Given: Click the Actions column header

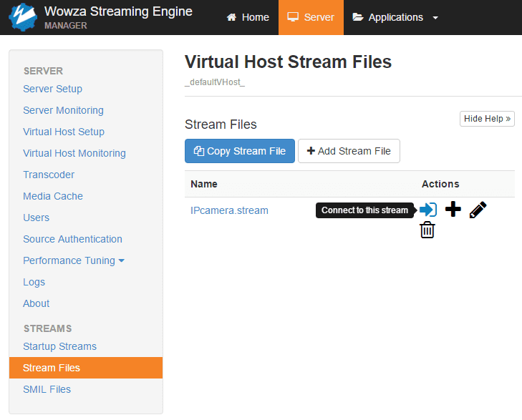Looking at the screenshot, I should tap(440, 184).
